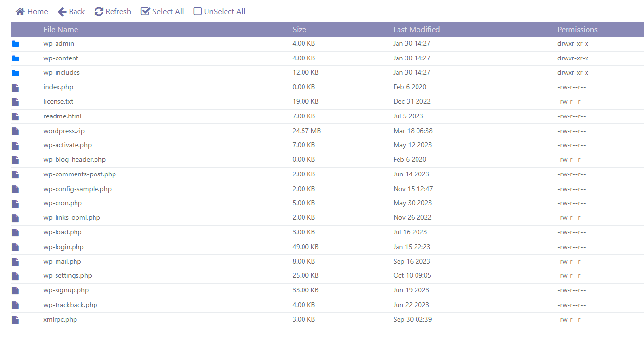Click the 49.00 KB size of wp-login.php
The image size is (644, 347).
tap(305, 247)
